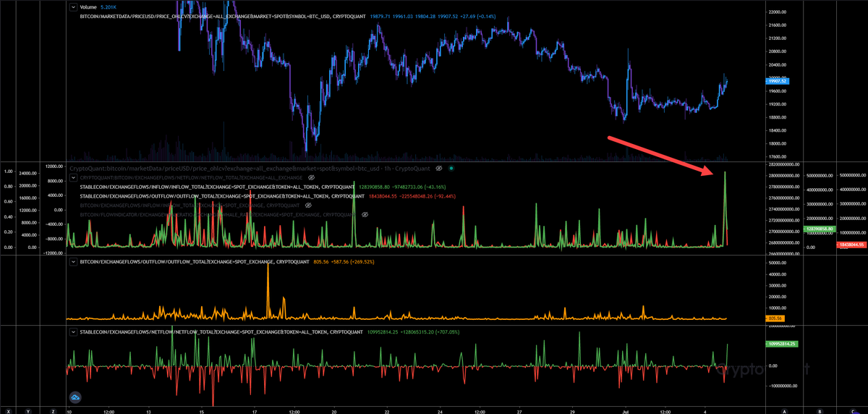
Task: Click the X scale button at bottom-left
Action: point(7,410)
